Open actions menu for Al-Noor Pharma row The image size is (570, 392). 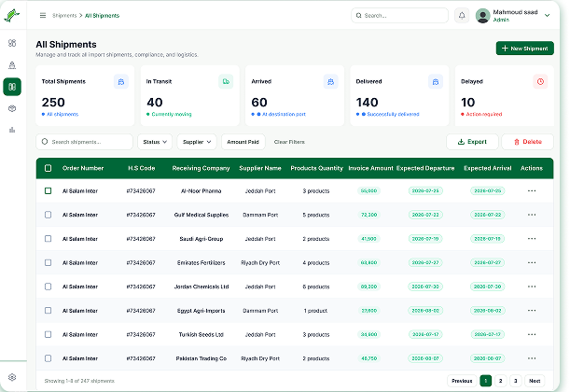point(532,191)
